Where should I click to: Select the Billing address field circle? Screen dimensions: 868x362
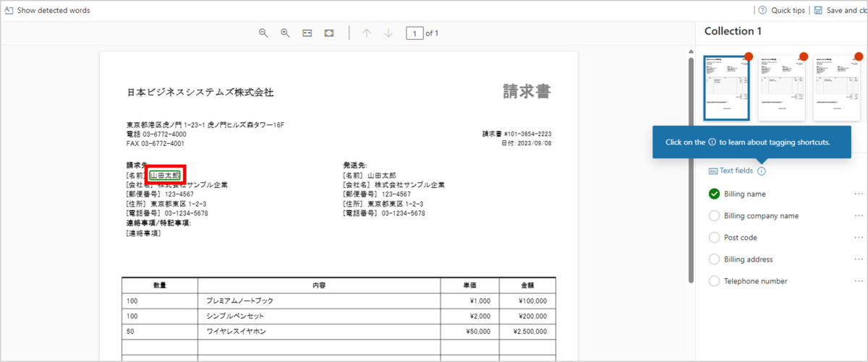715,259
